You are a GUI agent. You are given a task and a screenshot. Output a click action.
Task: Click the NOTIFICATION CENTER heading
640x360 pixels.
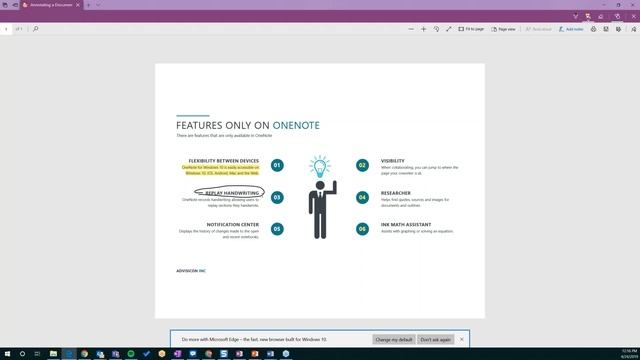click(232, 224)
